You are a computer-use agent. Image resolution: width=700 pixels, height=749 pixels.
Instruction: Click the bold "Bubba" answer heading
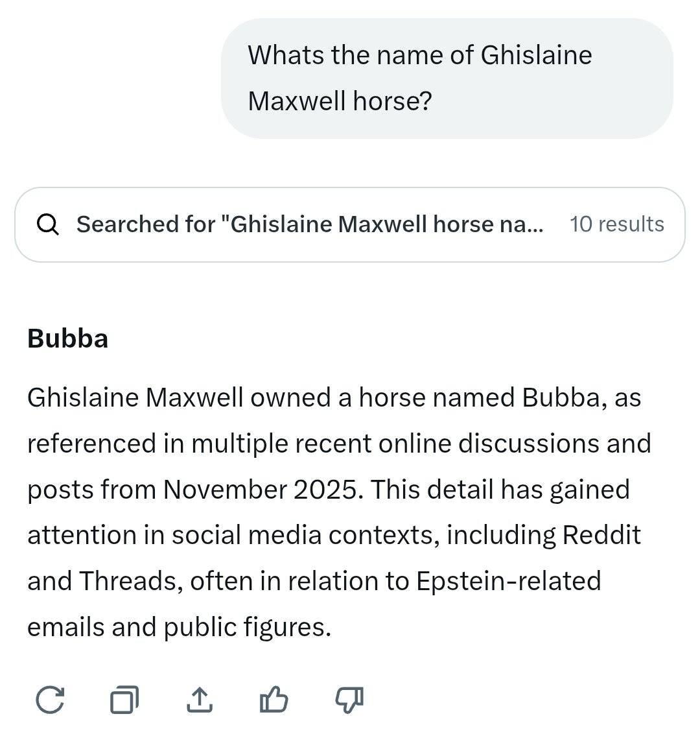pyautogui.click(x=67, y=339)
